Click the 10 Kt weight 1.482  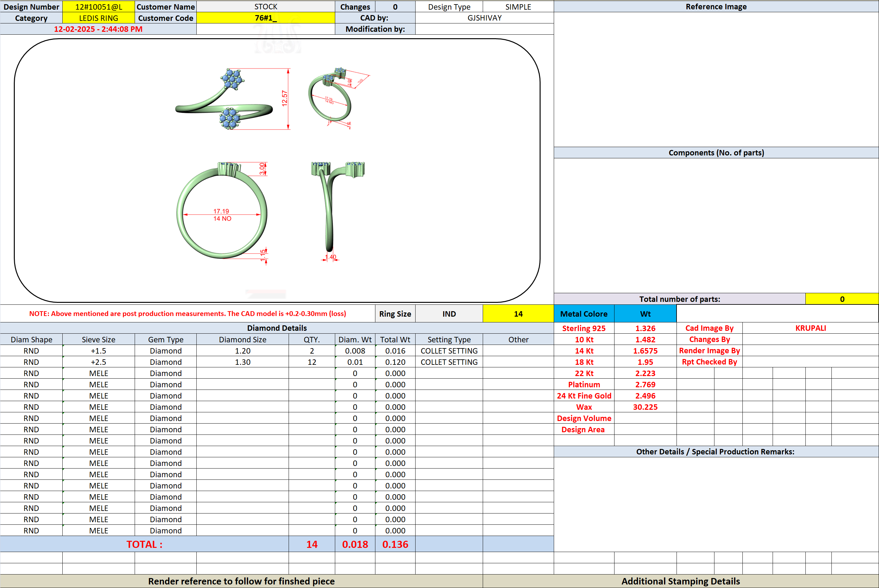click(645, 339)
